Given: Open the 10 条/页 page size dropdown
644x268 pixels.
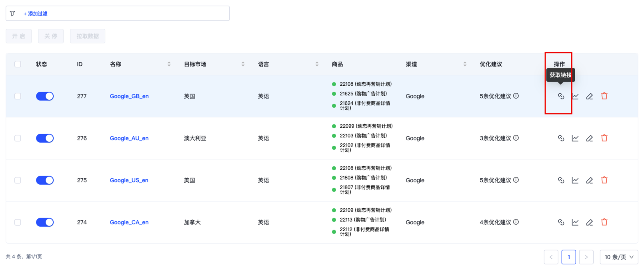Looking at the screenshot, I should (x=618, y=257).
